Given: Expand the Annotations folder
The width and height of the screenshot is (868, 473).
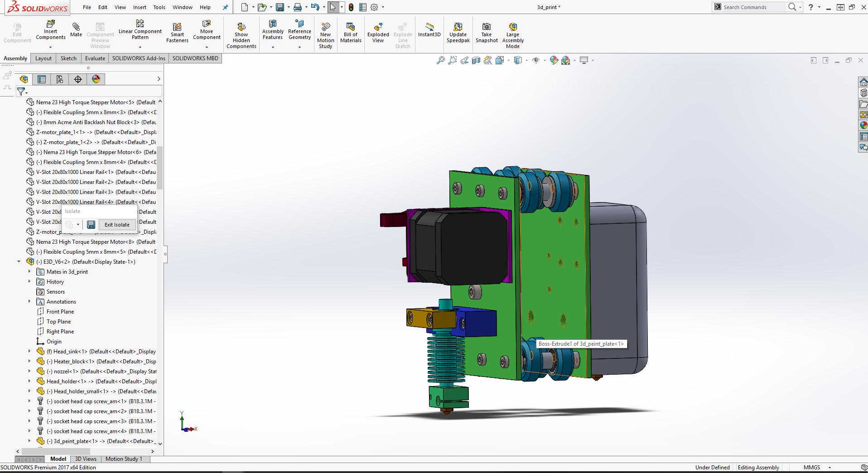Looking at the screenshot, I should (29, 301).
